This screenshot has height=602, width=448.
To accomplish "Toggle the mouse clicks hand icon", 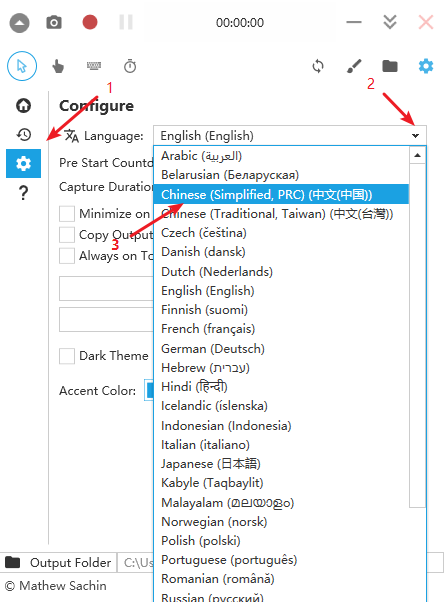I will pos(58,66).
